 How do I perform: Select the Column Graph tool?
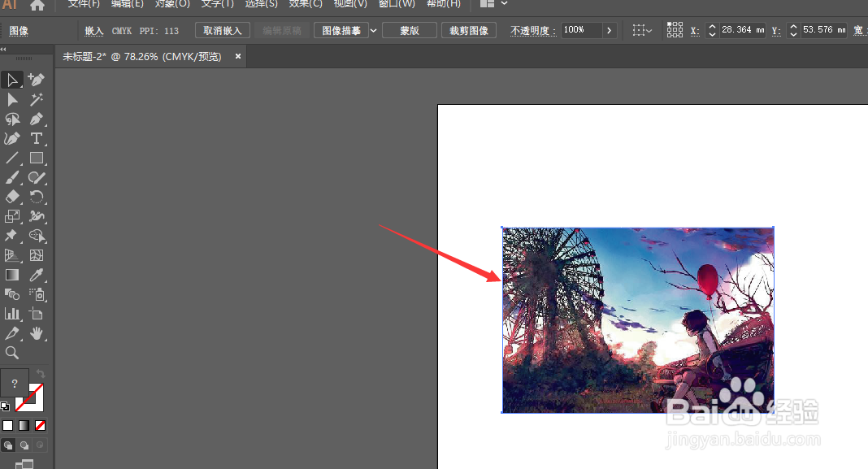(12, 314)
